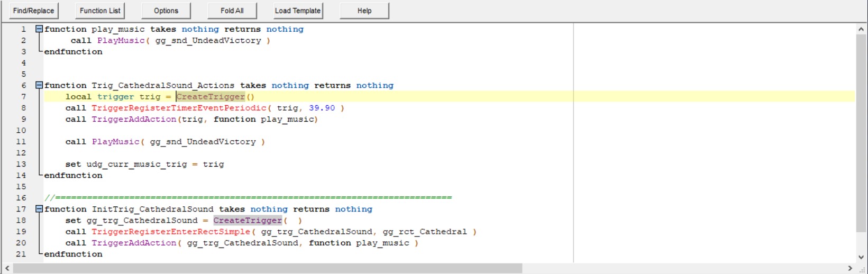Open the Function List
Viewport: 868px width, 274px height.
click(100, 11)
